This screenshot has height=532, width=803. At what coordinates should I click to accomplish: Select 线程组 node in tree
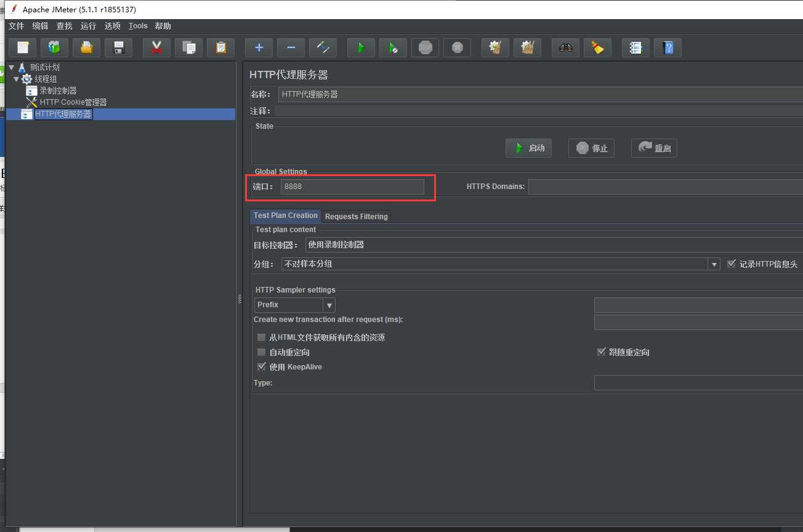point(46,79)
